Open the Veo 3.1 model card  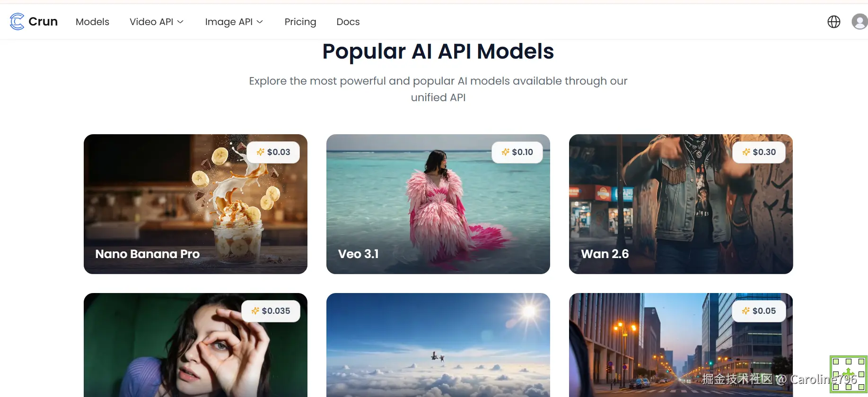coord(438,204)
